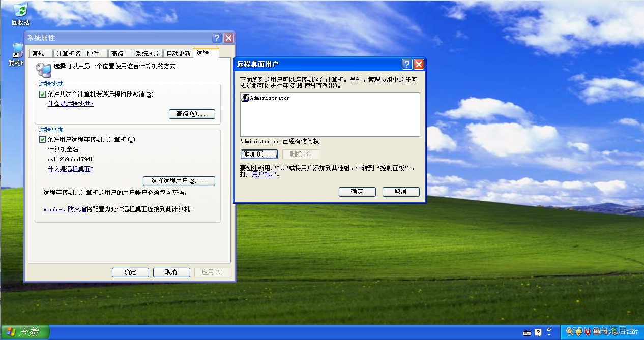644x340 pixels.
Task: Click the 删除(R) button
Action: [x=301, y=154]
